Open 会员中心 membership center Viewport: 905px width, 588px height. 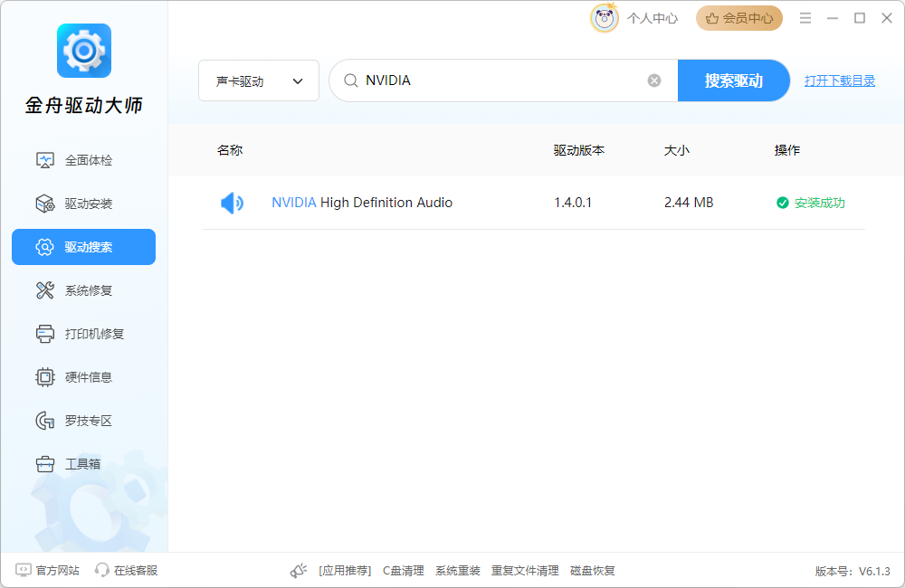tap(739, 18)
